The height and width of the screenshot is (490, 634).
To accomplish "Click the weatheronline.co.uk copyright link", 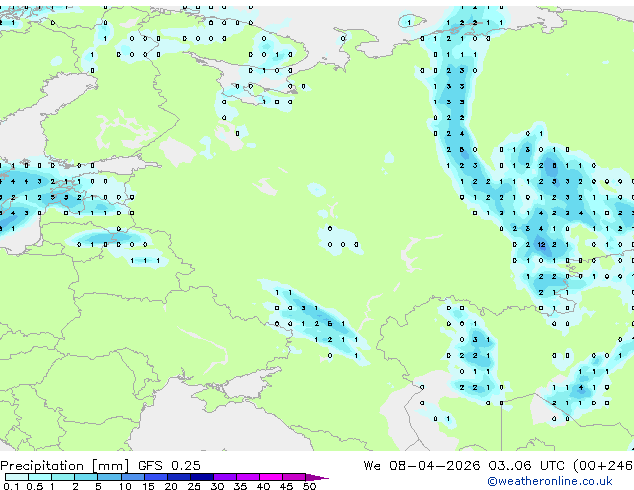I will (x=550, y=481).
